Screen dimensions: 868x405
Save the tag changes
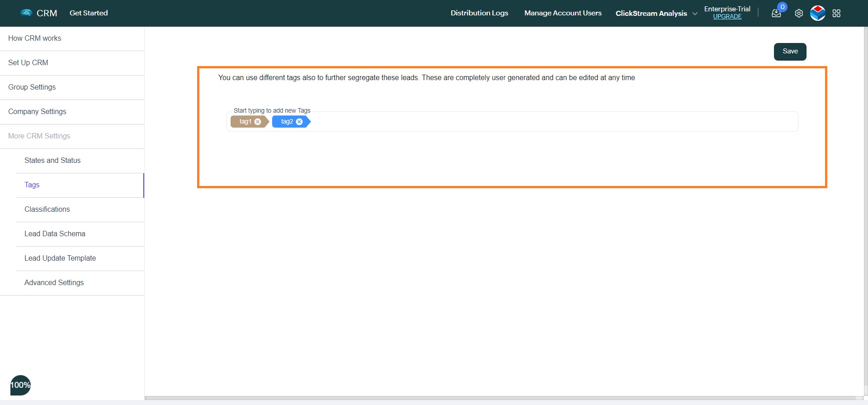pos(790,52)
